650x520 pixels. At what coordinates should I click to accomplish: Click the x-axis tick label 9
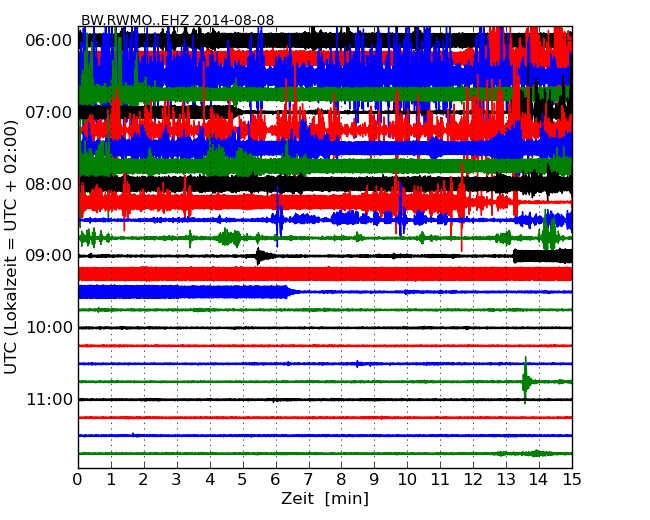[x=374, y=480]
